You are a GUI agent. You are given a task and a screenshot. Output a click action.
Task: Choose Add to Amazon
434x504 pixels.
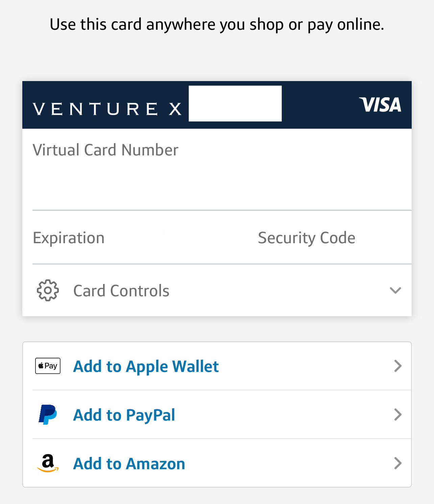click(x=129, y=463)
